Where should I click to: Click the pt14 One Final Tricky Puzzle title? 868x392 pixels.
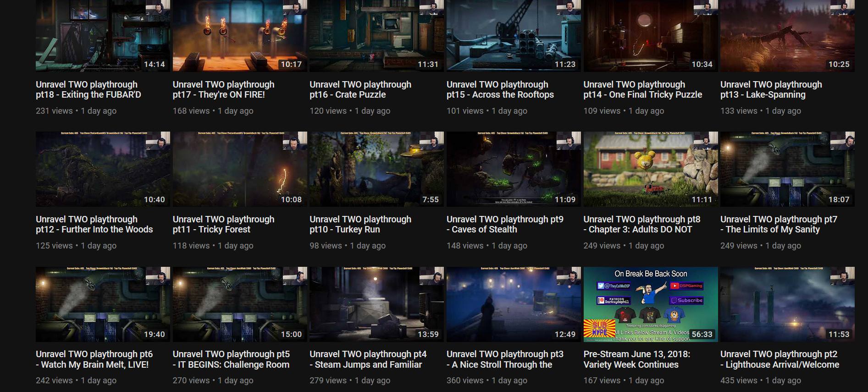tap(643, 89)
